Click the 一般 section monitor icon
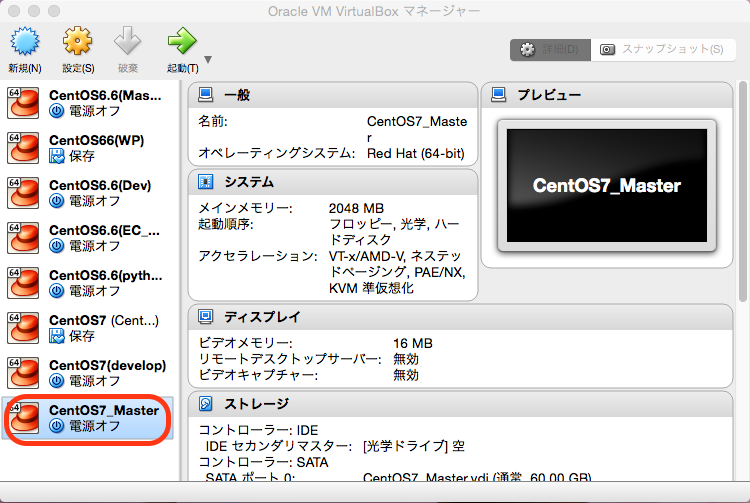 206,95
